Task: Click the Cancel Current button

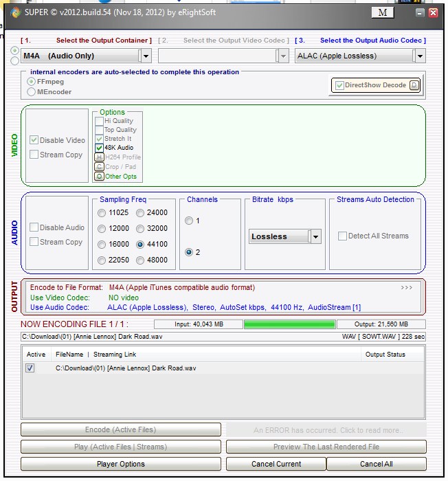Action: (276, 464)
